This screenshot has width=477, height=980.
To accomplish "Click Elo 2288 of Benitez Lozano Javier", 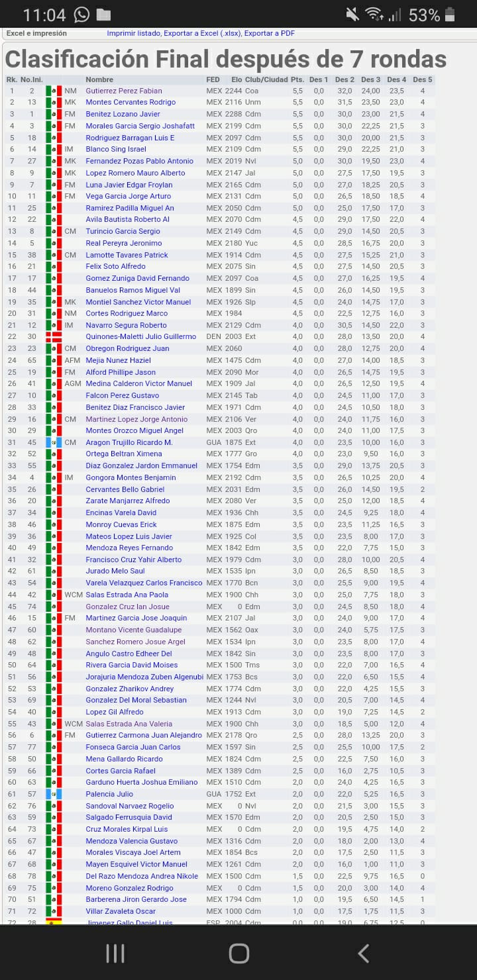I will [x=234, y=115].
